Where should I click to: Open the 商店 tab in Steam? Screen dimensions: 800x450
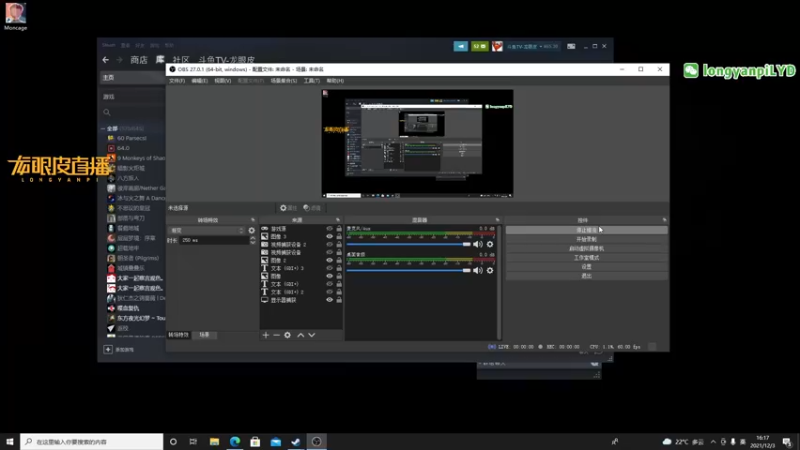[x=139, y=60]
